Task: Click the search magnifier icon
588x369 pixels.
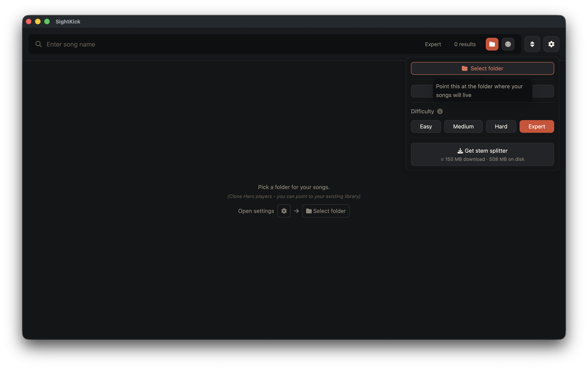Action: tap(38, 44)
